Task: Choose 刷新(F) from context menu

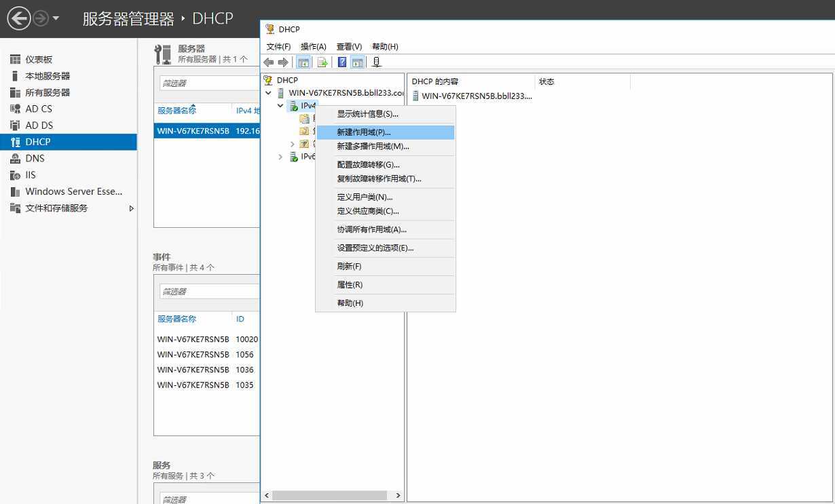Action: (x=386, y=267)
